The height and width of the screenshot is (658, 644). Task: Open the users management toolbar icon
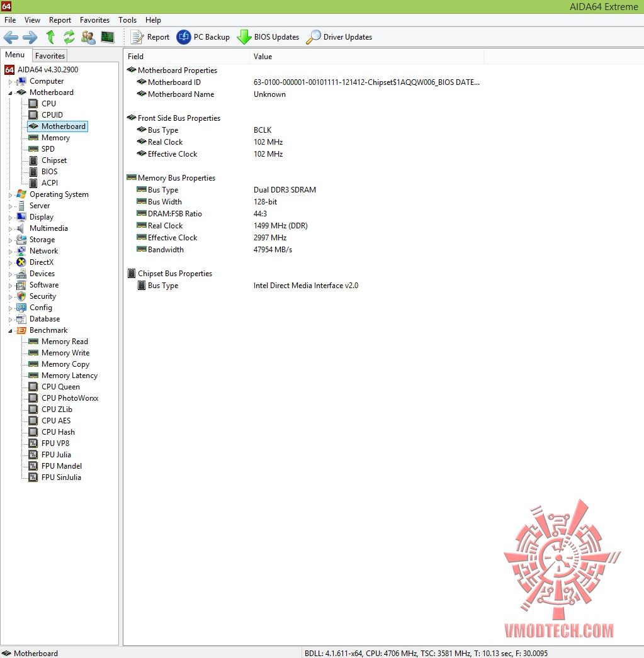[88, 37]
